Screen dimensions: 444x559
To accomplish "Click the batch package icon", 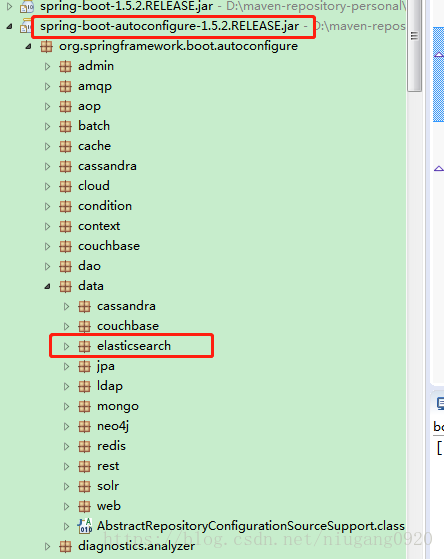I will (65, 126).
